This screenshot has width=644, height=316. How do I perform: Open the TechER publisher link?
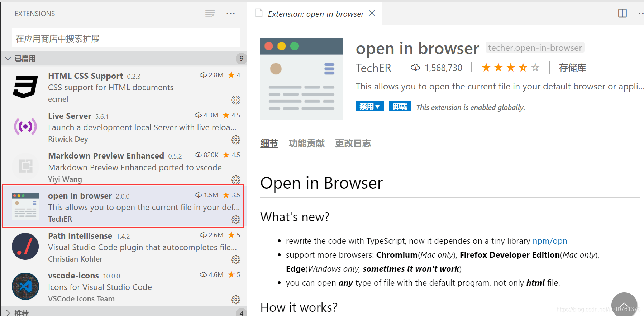pos(373,68)
